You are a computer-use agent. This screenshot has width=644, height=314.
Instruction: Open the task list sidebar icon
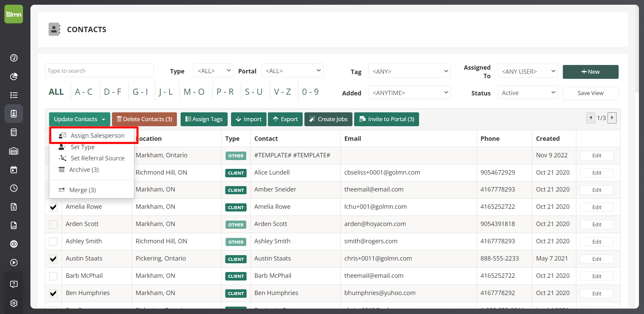tap(14, 95)
